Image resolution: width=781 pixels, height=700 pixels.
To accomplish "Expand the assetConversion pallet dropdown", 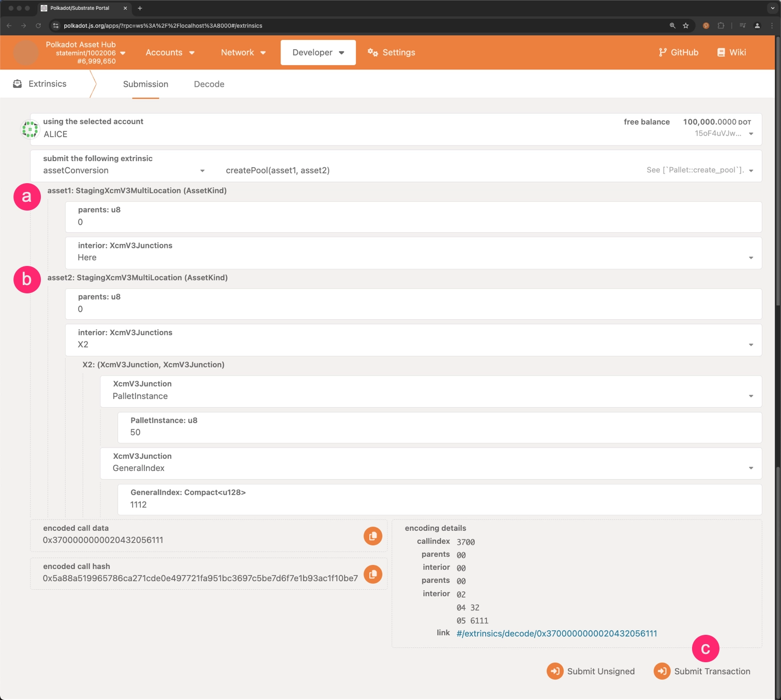I will click(x=202, y=171).
